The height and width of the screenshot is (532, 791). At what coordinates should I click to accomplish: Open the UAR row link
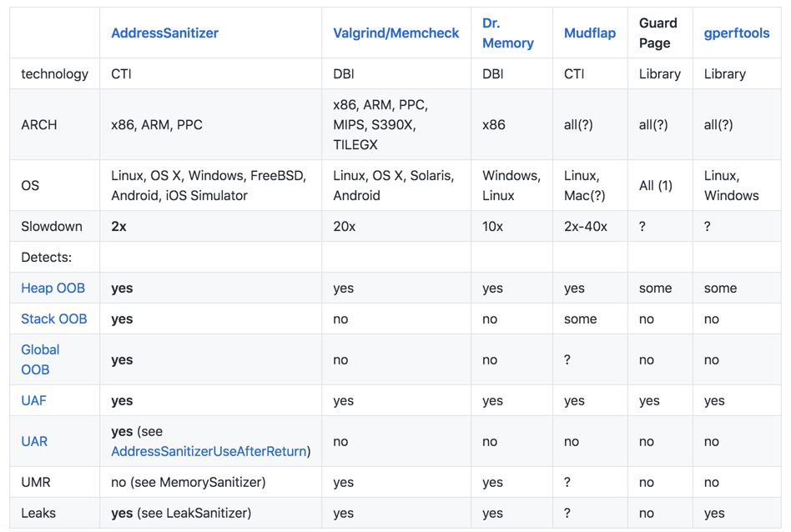point(34,441)
